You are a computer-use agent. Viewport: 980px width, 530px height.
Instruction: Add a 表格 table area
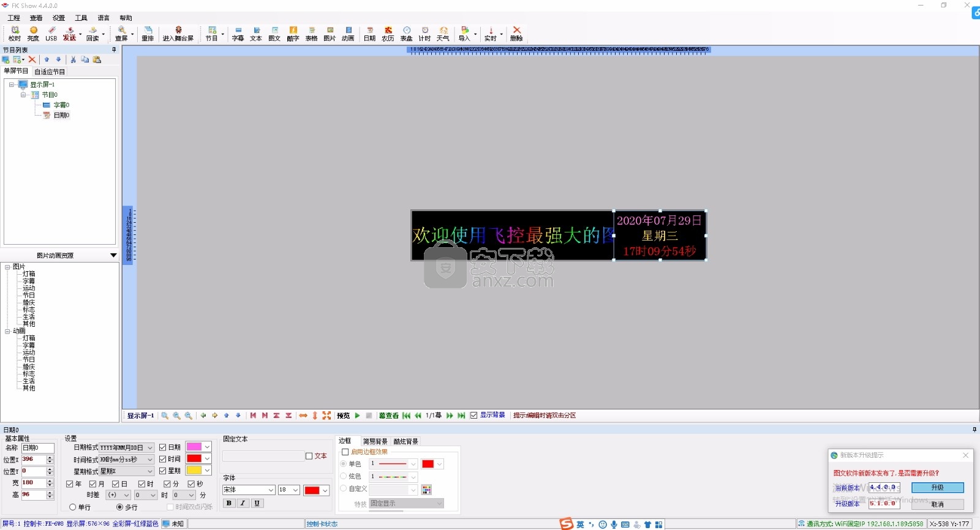[x=311, y=34]
